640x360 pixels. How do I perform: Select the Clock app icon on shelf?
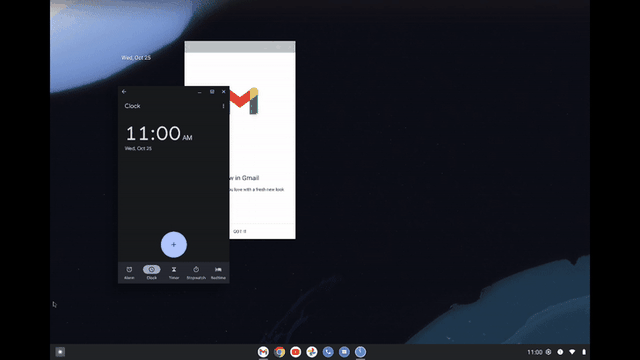[360, 351]
